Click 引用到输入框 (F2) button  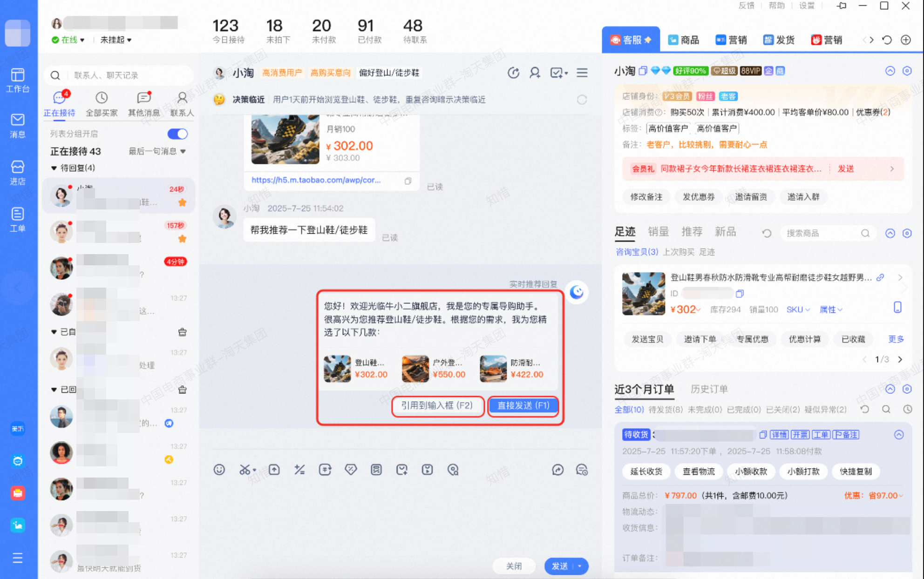pos(437,405)
